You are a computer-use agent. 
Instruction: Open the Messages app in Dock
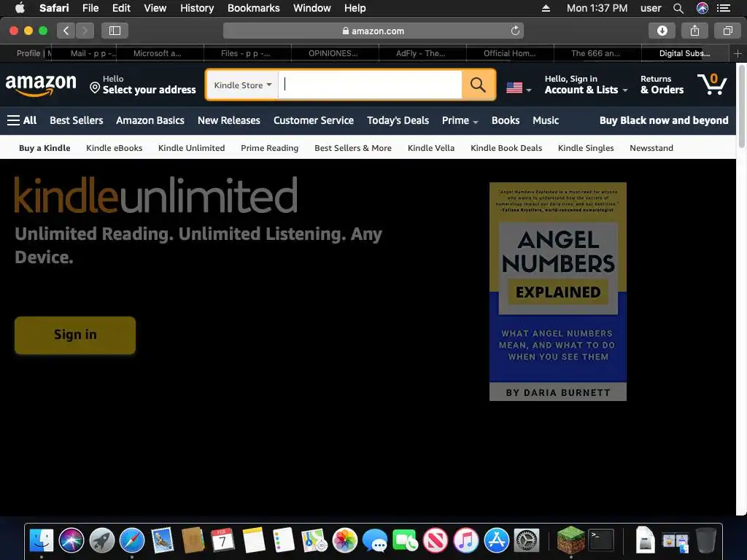coord(375,540)
